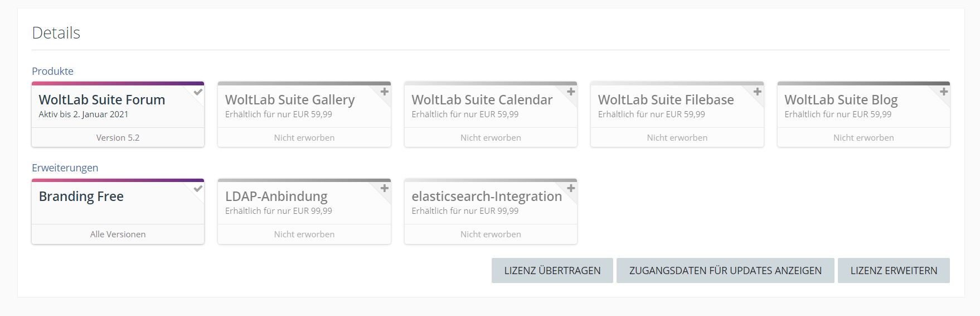Click plus icon on WoltLab Suite Filebase
This screenshot has height=316, width=980.
(757, 92)
